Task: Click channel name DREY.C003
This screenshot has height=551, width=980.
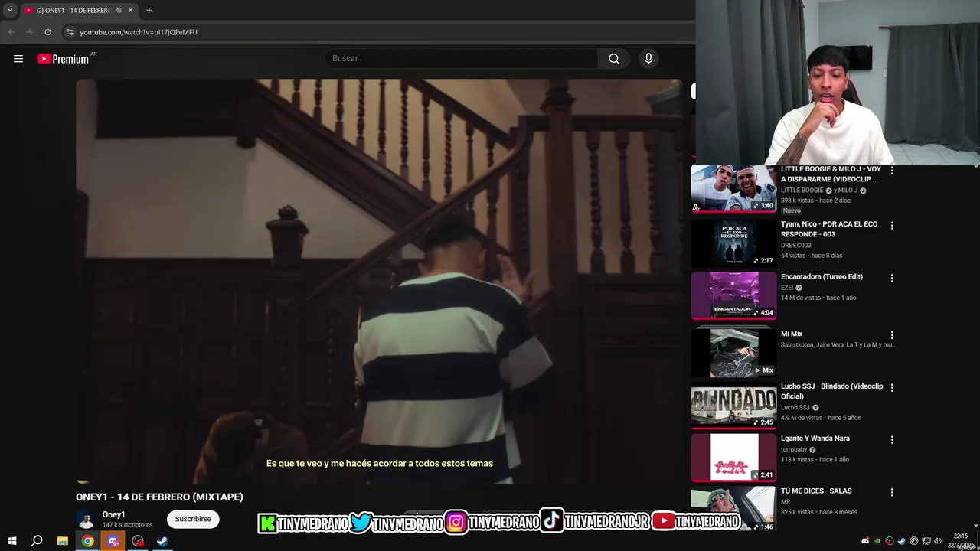Action: (795, 246)
